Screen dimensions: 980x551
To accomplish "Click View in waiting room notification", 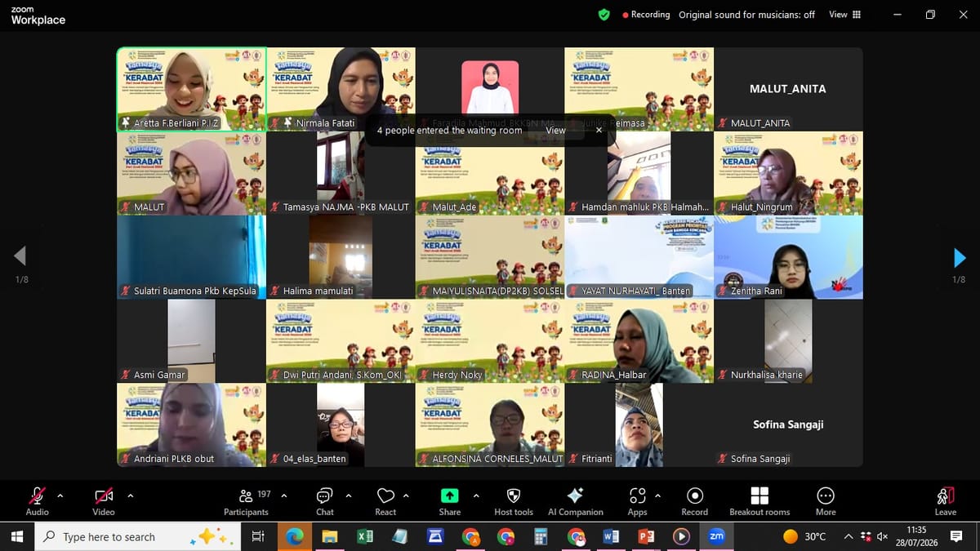I will (x=555, y=131).
